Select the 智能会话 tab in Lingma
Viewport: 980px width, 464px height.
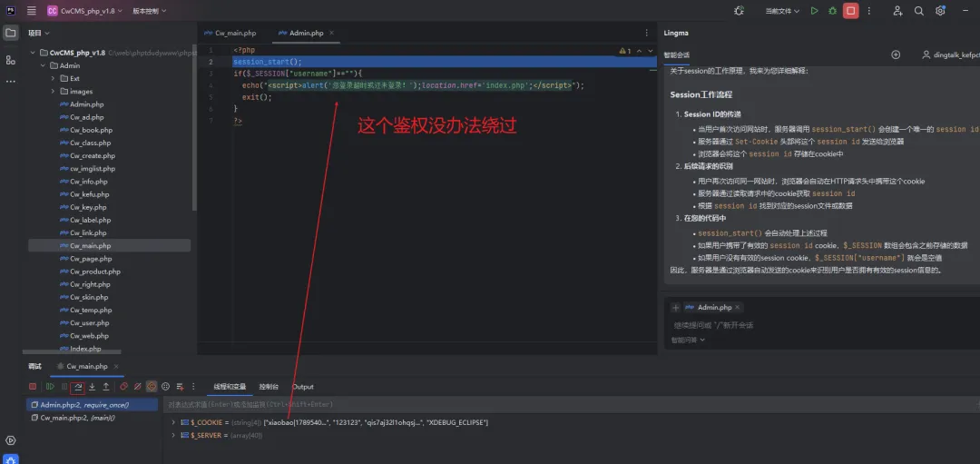pyautogui.click(x=677, y=55)
